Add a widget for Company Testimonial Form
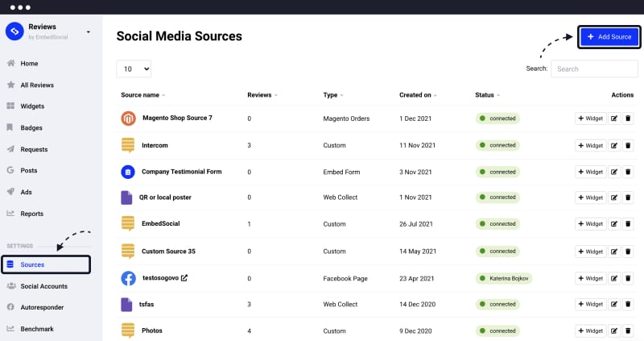The width and height of the screenshot is (644, 341). pos(591,172)
